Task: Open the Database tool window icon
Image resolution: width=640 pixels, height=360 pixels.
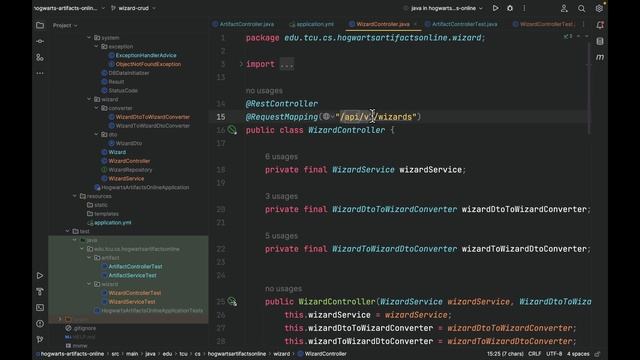Action: click(600, 41)
